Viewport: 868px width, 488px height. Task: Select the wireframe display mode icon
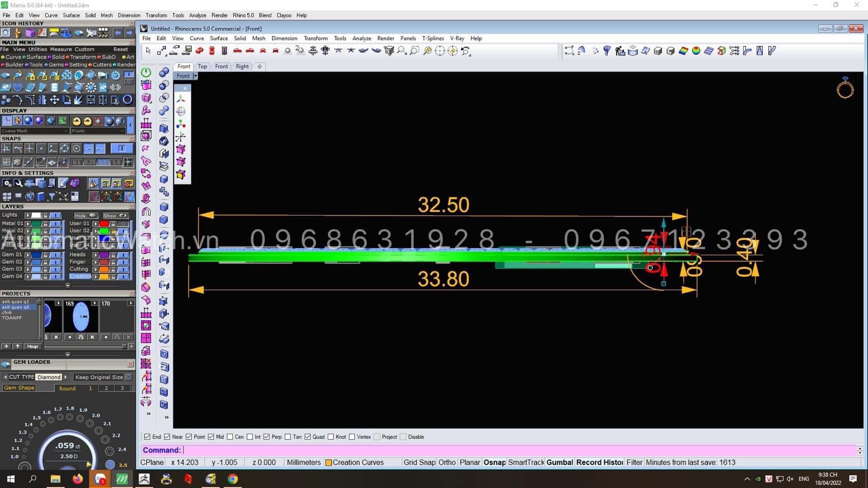pos(7,121)
